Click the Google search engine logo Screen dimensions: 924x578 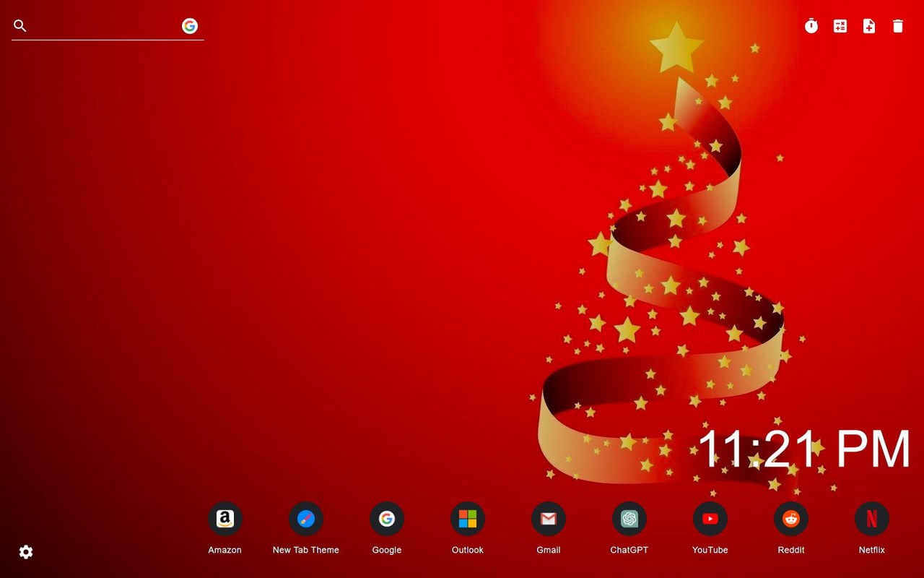click(190, 26)
